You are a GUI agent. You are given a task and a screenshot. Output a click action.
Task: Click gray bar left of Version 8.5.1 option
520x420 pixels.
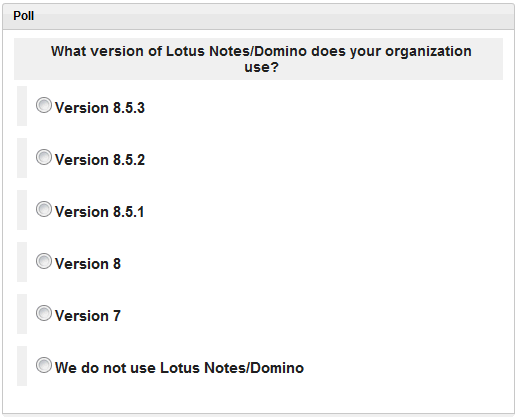pyautogui.click(x=22, y=210)
